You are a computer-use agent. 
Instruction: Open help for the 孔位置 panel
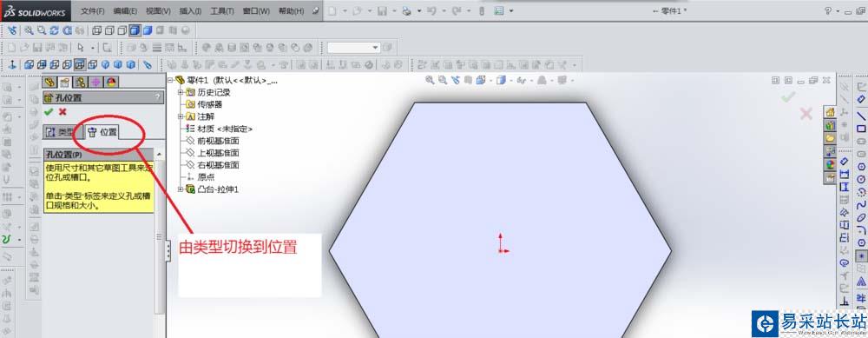click(x=158, y=97)
